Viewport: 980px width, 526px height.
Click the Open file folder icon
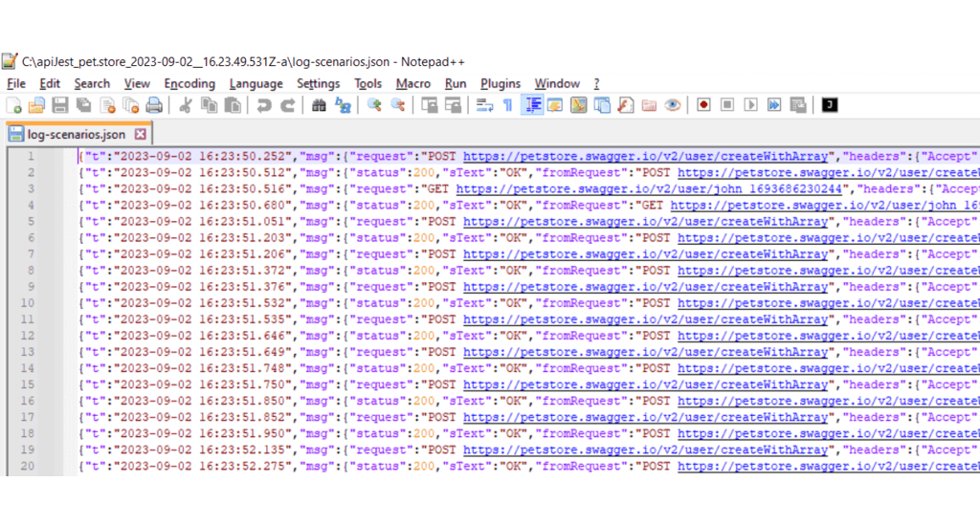pyautogui.click(x=37, y=105)
